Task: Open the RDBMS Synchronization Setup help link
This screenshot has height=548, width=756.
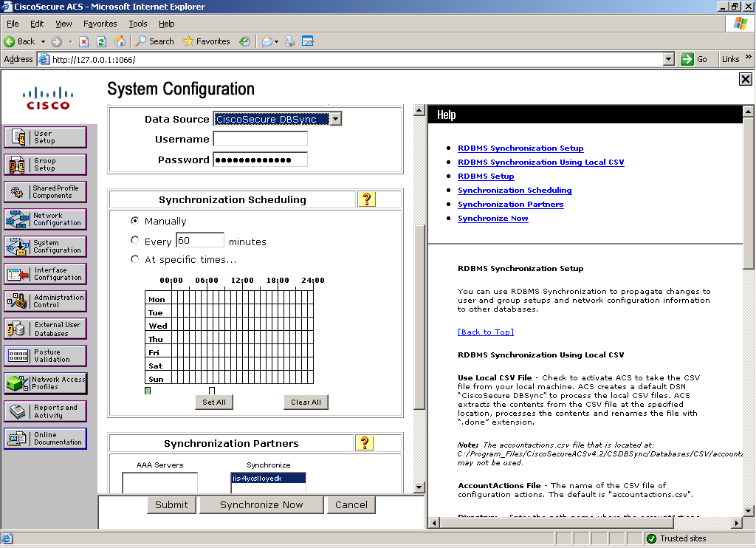Action: (x=520, y=148)
